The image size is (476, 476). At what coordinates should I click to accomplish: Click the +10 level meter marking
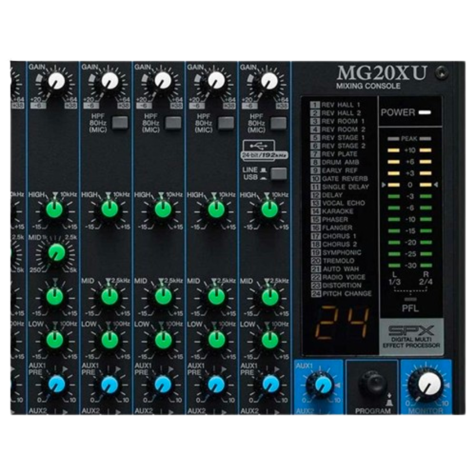(410, 150)
